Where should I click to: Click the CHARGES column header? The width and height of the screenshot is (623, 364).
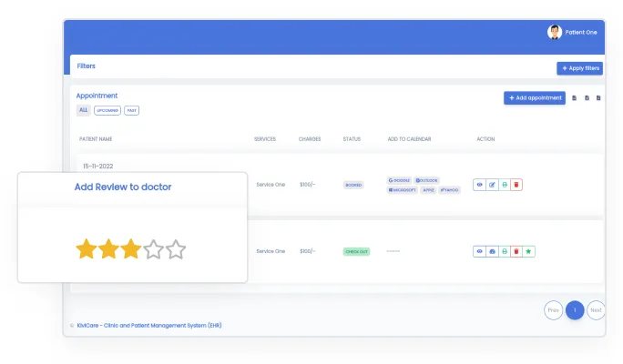[x=310, y=139]
